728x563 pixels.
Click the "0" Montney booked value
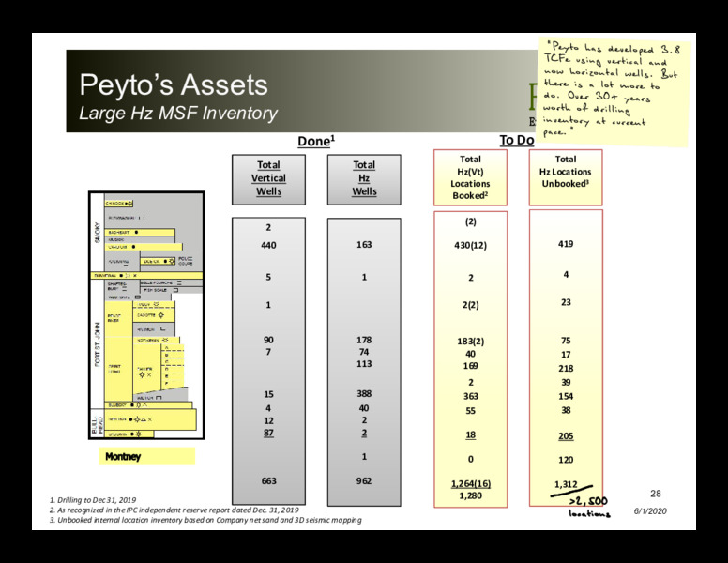[470, 459]
